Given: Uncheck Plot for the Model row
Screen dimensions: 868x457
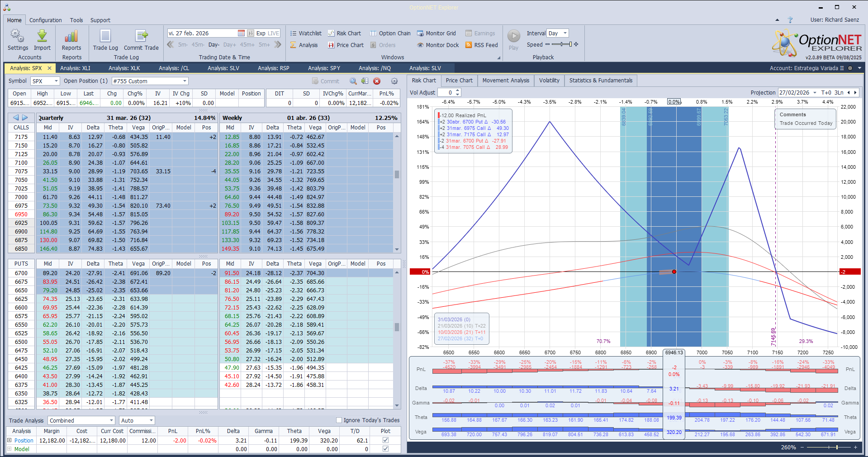Looking at the screenshot, I should click(x=385, y=449).
